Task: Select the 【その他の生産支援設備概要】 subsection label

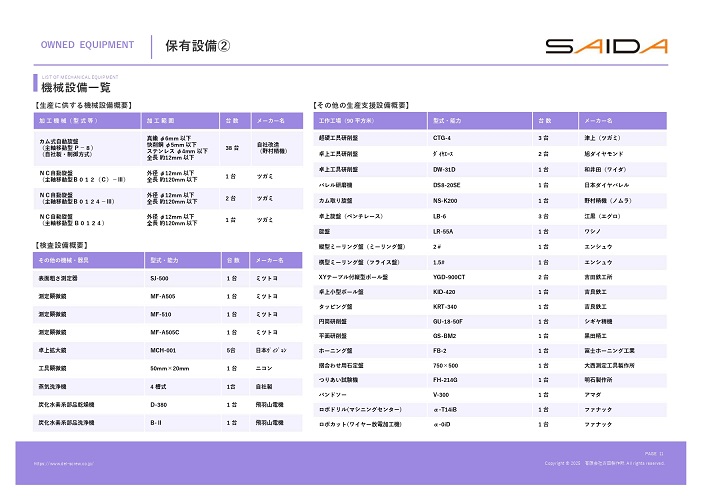Action: coord(362,104)
